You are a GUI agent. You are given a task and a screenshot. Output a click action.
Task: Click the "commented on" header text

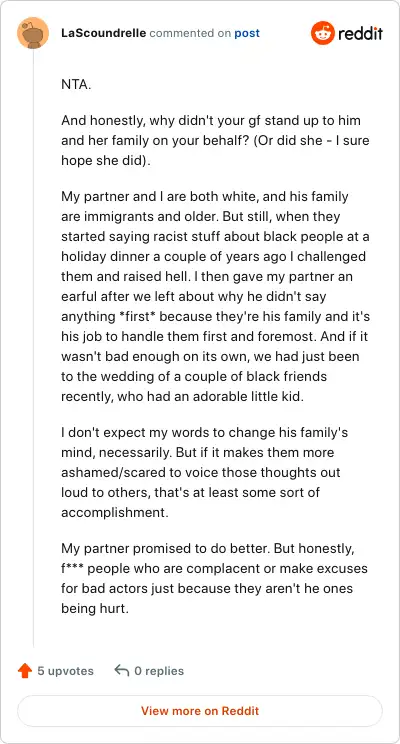pyautogui.click(x=190, y=33)
